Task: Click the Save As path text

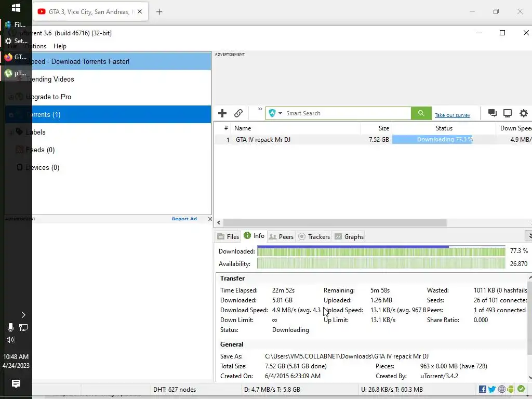Action: pyautogui.click(x=347, y=356)
